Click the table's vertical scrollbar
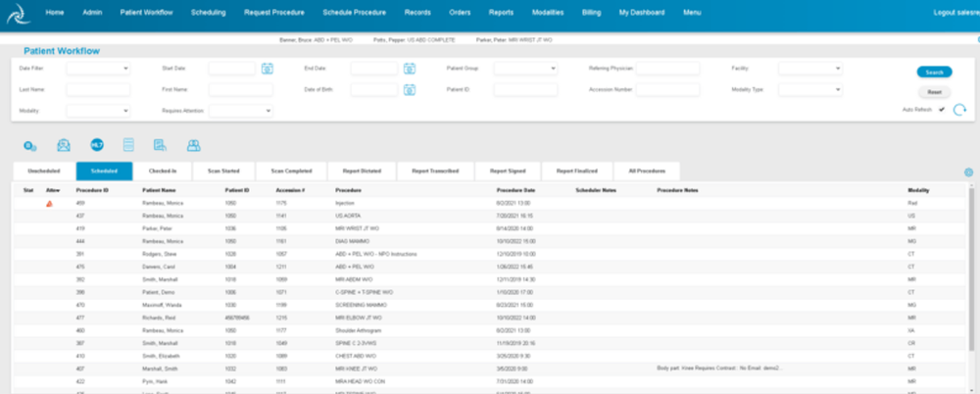 (971, 269)
